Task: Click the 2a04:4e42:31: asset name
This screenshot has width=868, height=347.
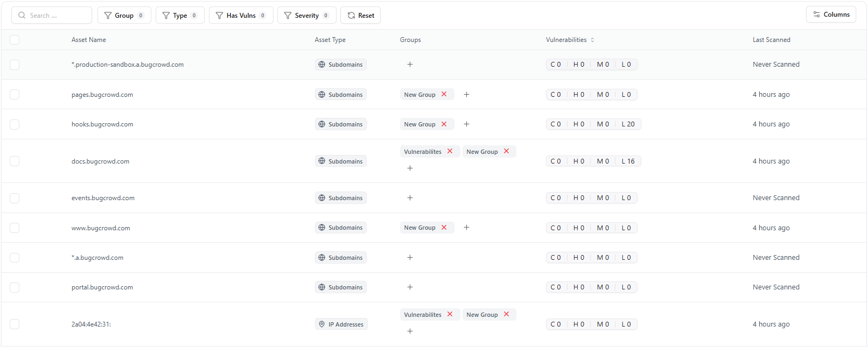Action: coord(91,324)
